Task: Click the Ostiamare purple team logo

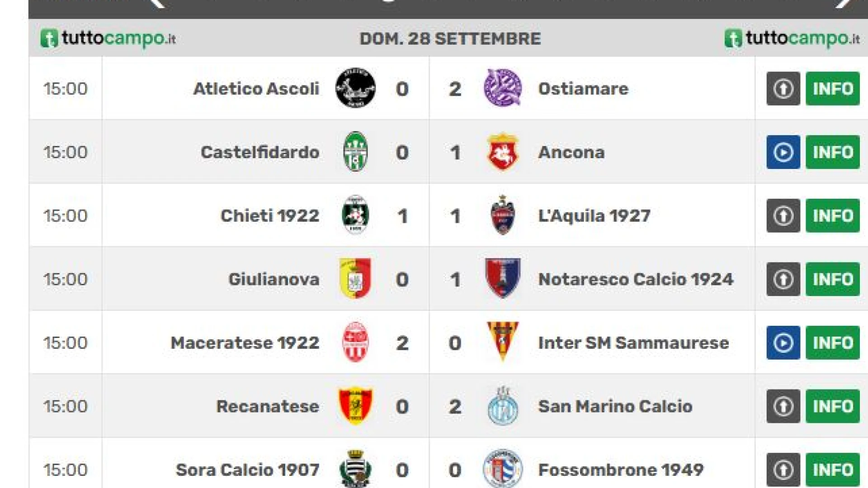Action: coord(502,88)
